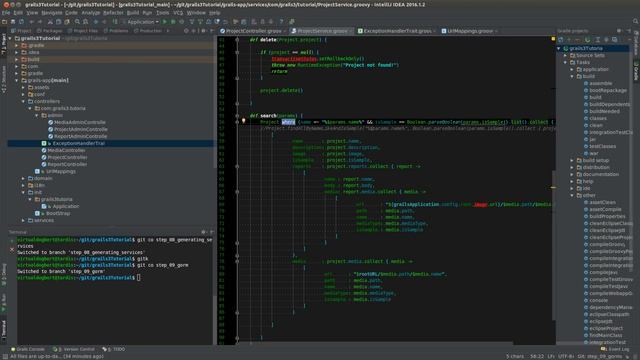Expand the Source Sets node in the Gradle panel
This screenshot has width=640, height=360.
(565, 55)
